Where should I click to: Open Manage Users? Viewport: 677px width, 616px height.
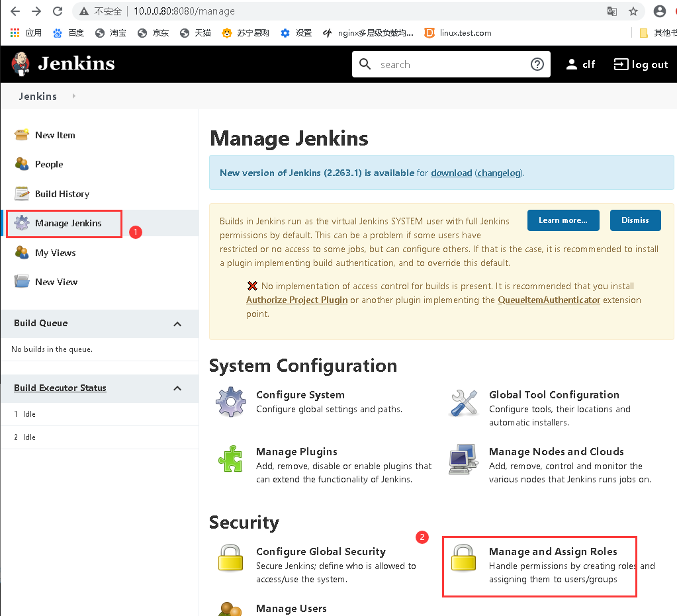(291, 608)
